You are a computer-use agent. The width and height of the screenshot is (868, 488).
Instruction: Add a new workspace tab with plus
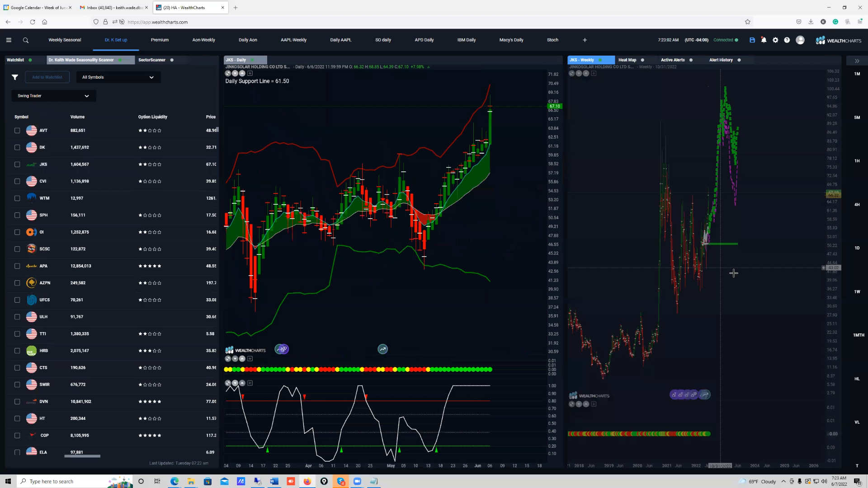[x=585, y=40]
